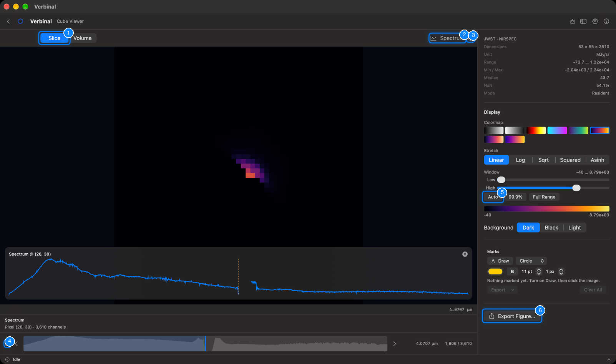Click the blue current-channel marker

[x=206, y=344]
